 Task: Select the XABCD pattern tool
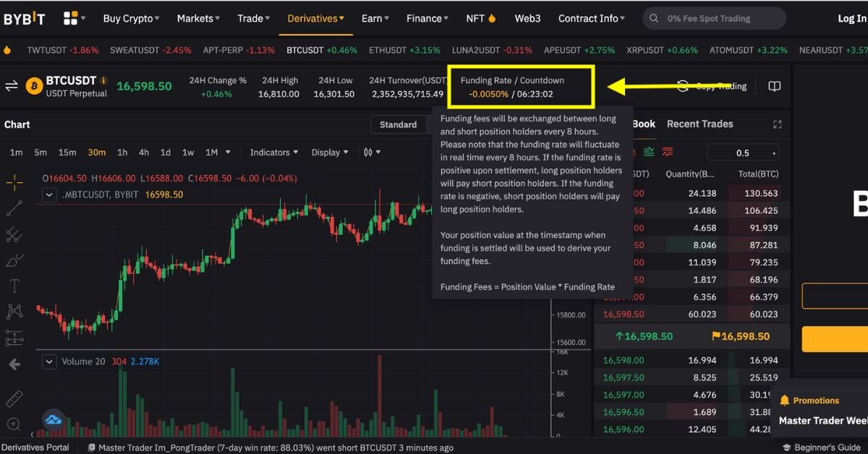point(14,312)
